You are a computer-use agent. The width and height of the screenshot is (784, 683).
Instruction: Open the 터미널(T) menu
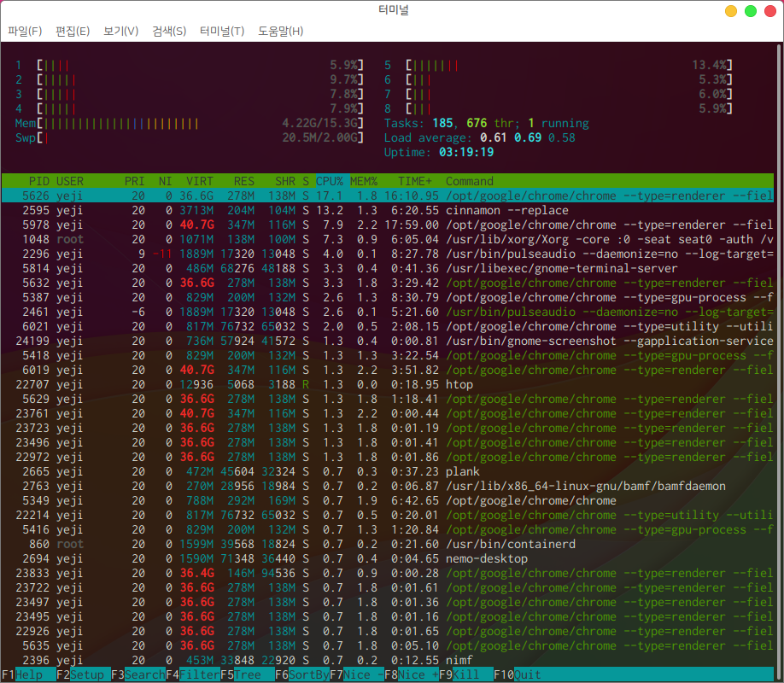[222, 32]
